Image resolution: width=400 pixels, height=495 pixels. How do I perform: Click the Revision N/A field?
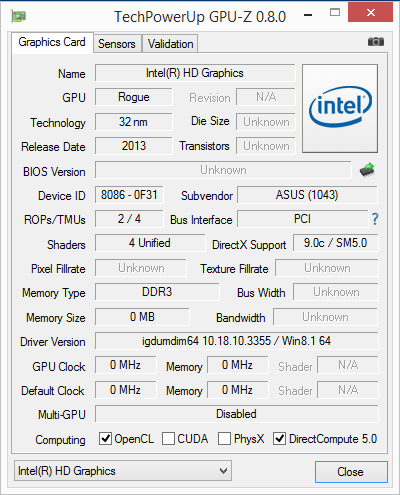click(266, 97)
